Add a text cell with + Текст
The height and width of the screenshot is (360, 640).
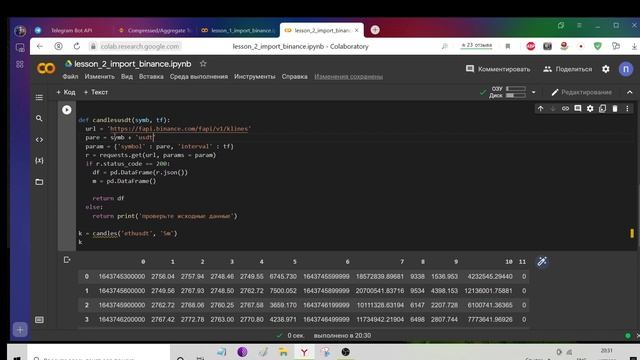(x=96, y=92)
